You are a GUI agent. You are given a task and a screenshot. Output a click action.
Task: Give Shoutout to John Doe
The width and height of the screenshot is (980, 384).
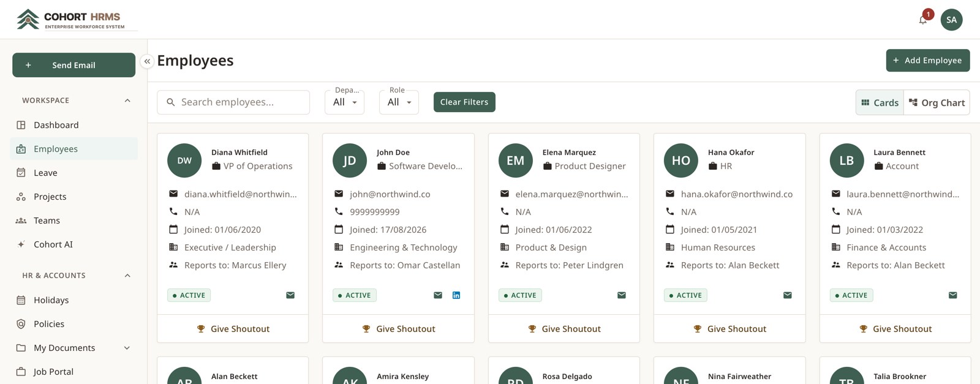(398, 329)
